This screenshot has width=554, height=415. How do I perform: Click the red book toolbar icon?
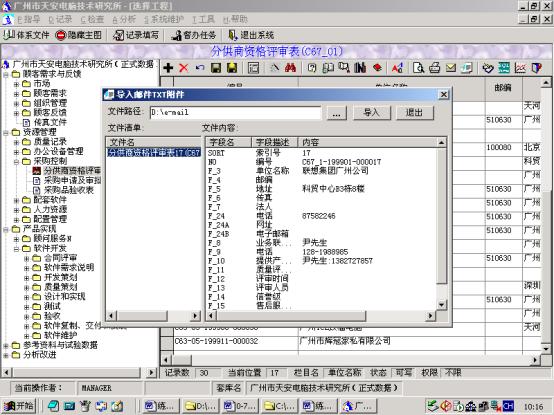click(x=377, y=68)
